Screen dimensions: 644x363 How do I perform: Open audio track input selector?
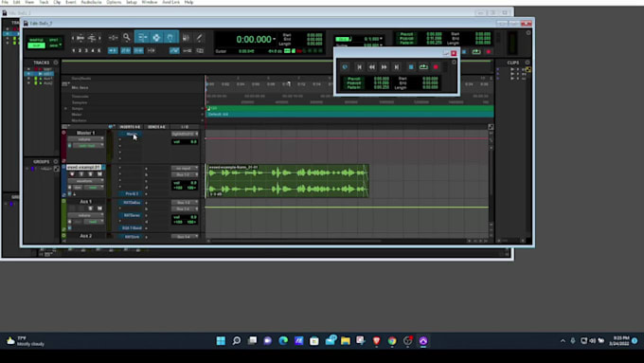(185, 168)
